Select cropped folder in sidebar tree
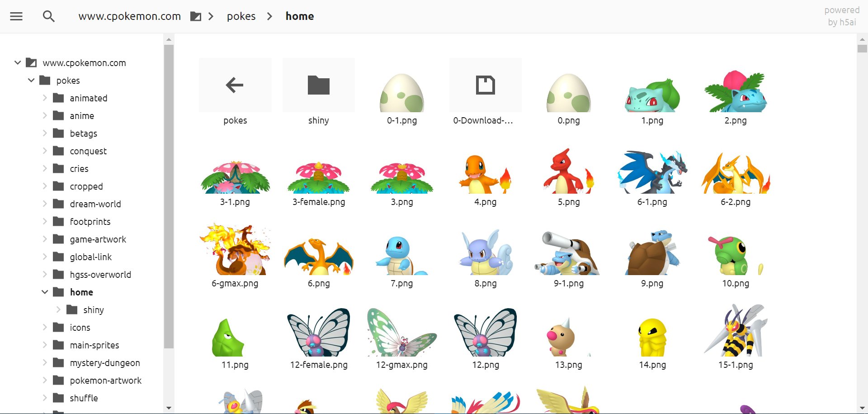This screenshot has height=414, width=868. tap(78, 186)
